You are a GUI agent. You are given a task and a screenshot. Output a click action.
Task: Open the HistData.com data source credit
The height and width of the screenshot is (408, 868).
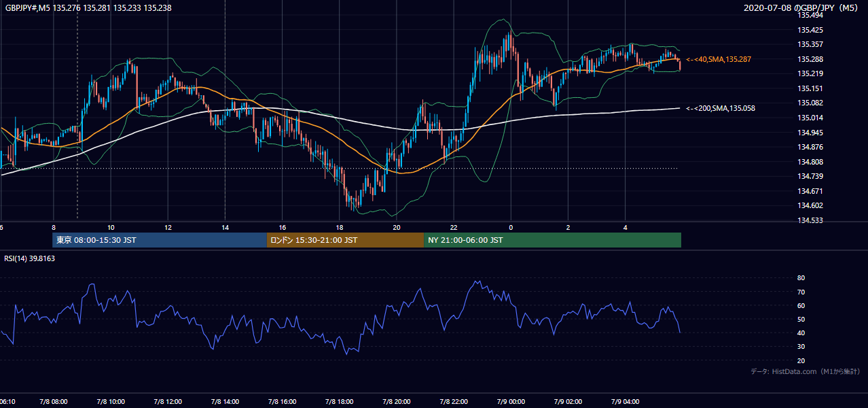806,372
